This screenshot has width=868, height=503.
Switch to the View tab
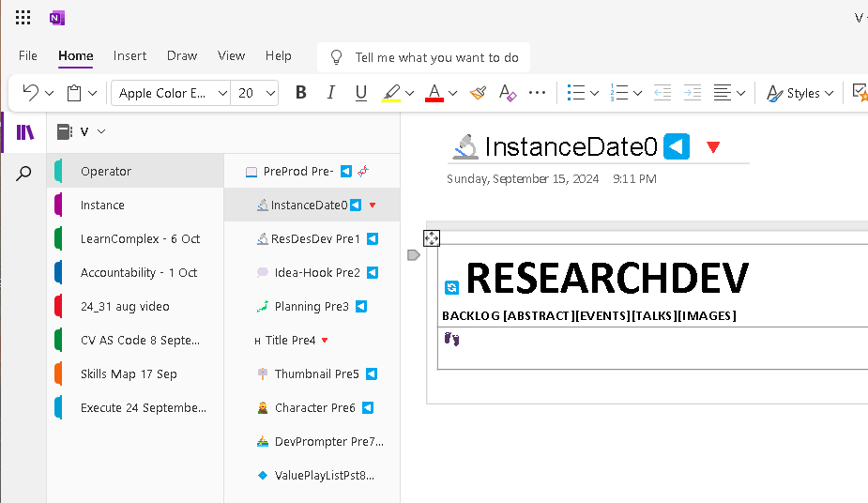click(x=232, y=56)
